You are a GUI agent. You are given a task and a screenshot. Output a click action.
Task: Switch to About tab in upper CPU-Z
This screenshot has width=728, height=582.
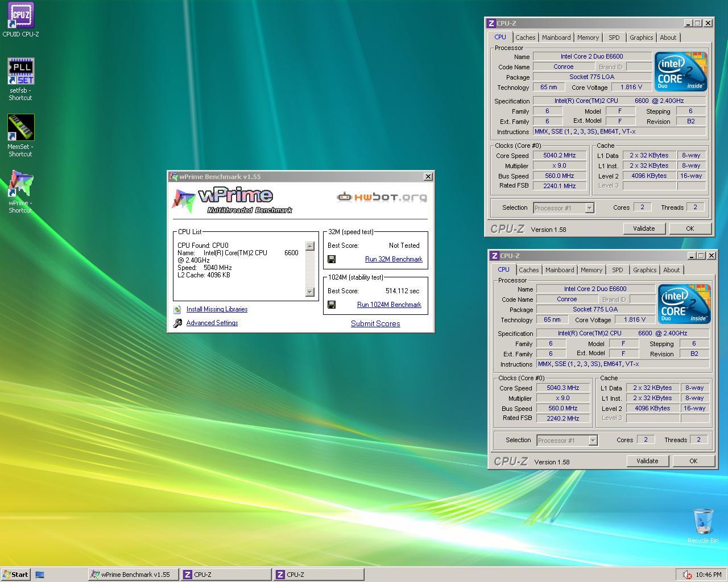pyautogui.click(x=668, y=38)
